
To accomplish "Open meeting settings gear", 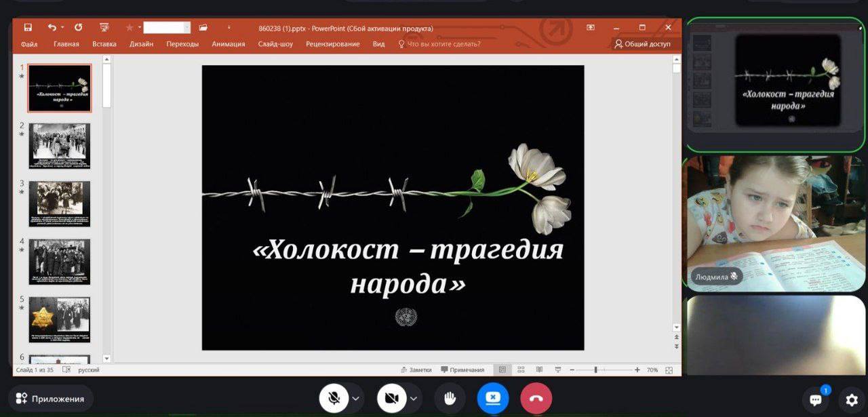I will click(x=852, y=399).
